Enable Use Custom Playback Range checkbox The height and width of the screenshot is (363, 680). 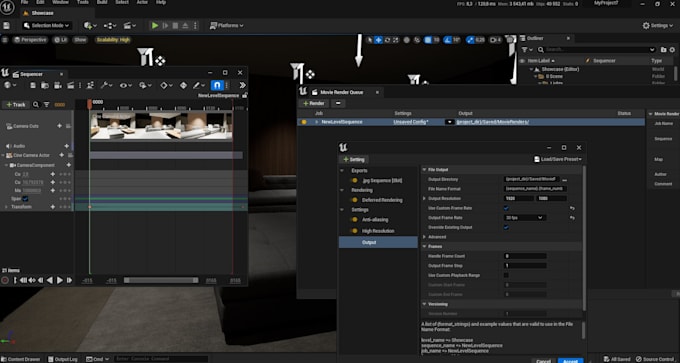pos(506,275)
